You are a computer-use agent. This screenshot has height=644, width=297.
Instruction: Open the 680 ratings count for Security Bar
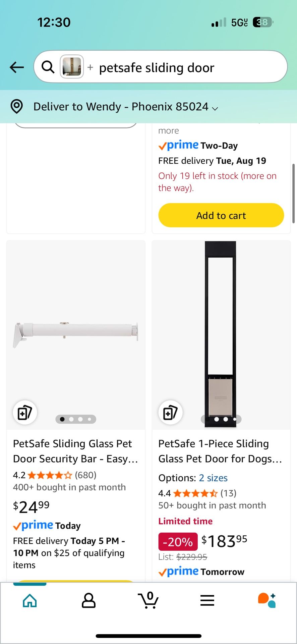[x=85, y=475]
